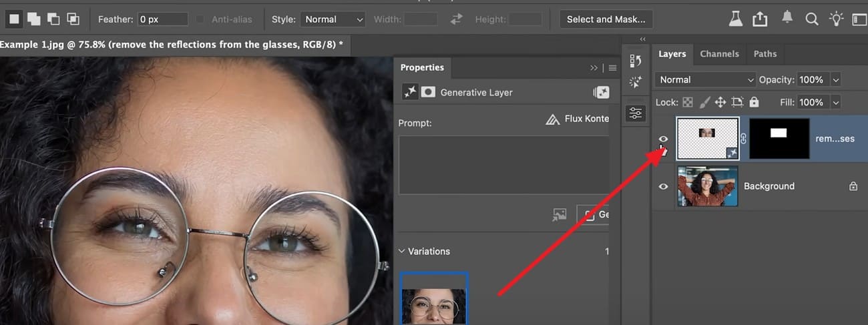Click the Feather input field
This screenshot has width=868, height=325.
click(x=163, y=19)
